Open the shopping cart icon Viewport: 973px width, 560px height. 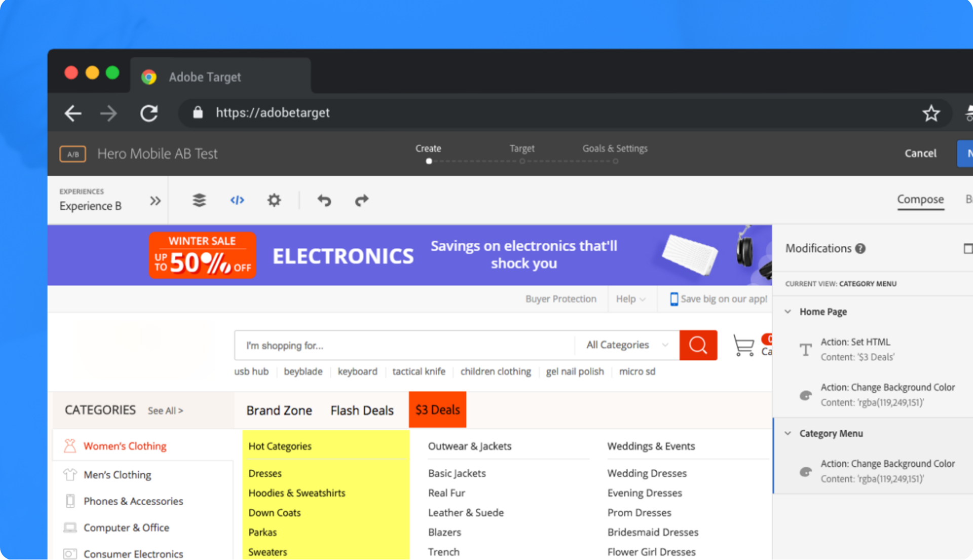coord(744,346)
